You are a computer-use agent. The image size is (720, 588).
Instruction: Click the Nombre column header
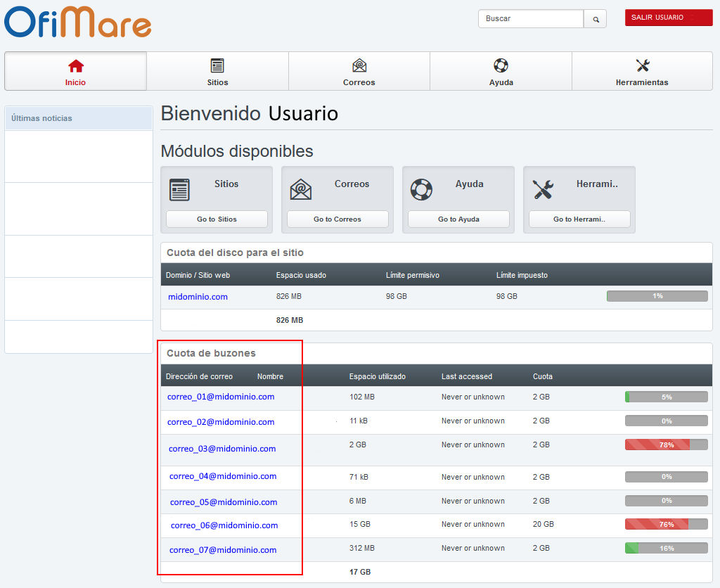[x=270, y=377]
